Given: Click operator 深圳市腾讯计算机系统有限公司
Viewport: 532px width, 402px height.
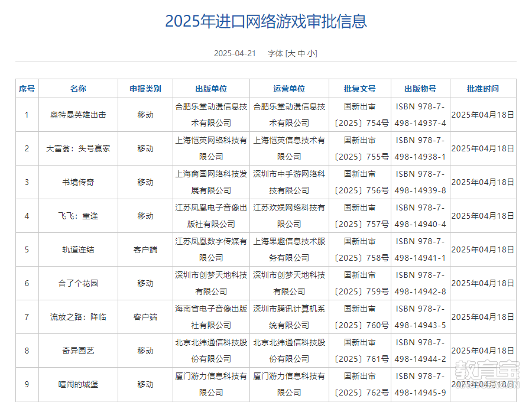Looking at the screenshot, I should (289, 317).
